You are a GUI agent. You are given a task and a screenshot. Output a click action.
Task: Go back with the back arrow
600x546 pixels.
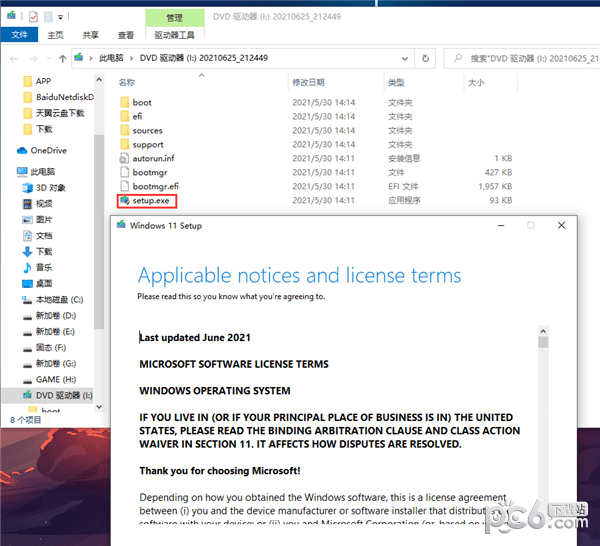click(14, 59)
